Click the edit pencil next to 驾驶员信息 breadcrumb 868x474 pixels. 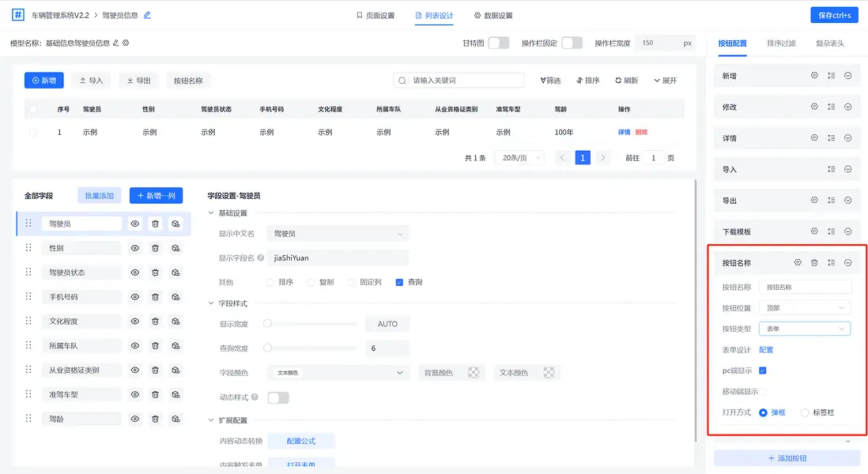click(147, 15)
